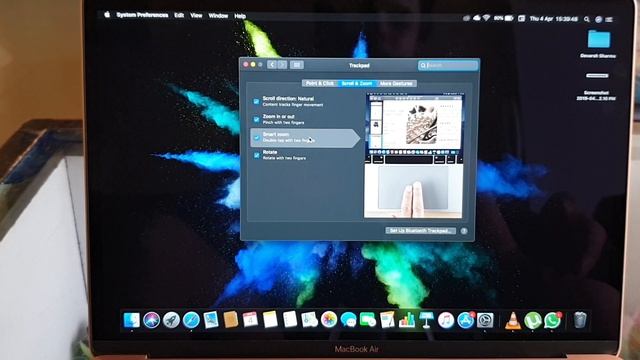Viewport: 640px width, 360px height.
Task: Open the Window menu
Action: pyautogui.click(x=218, y=16)
